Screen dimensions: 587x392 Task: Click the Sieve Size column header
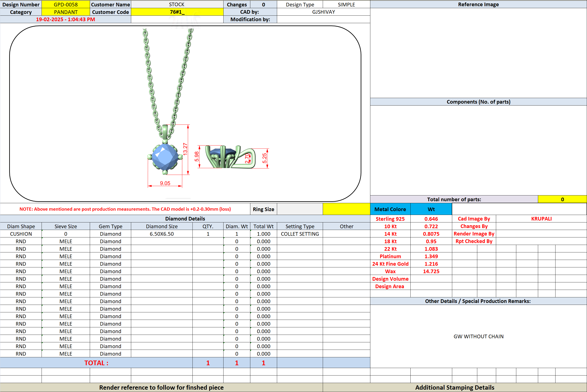coord(66,226)
